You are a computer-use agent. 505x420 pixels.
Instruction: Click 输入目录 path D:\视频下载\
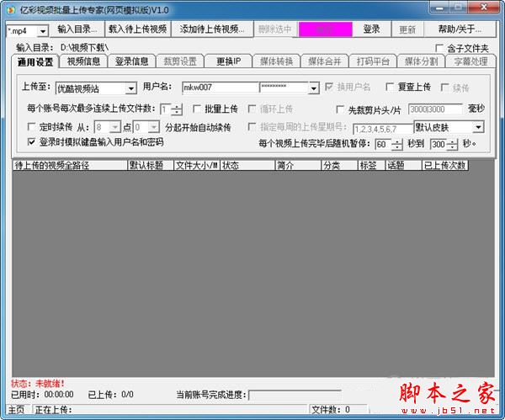pyautogui.click(x=84, y=48)
